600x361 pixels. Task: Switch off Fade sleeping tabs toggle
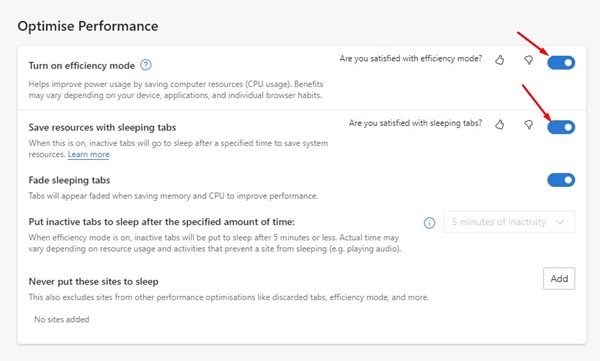click(561, 180)
